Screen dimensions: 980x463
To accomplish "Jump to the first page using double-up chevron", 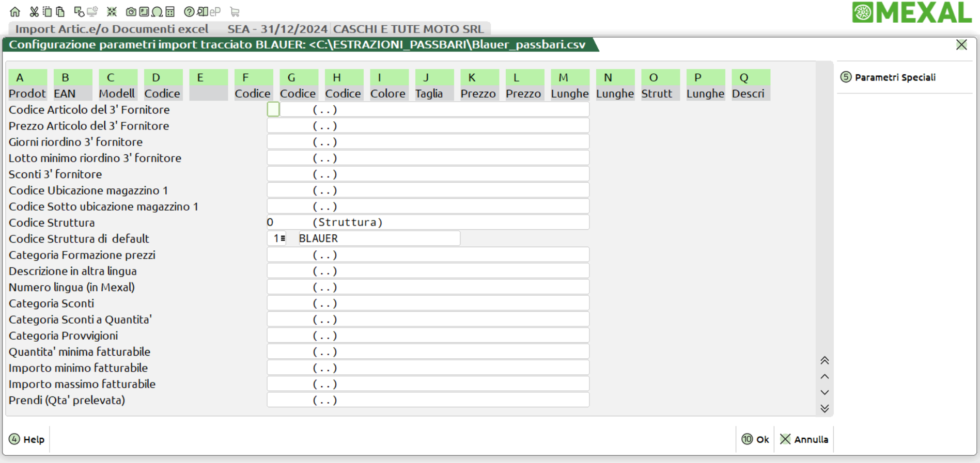I will tap(825, 360).
